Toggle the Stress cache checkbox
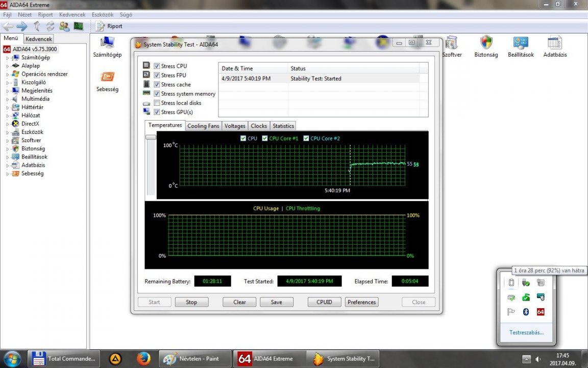This screenshot has height=368, width=588. tap(157, 84)
